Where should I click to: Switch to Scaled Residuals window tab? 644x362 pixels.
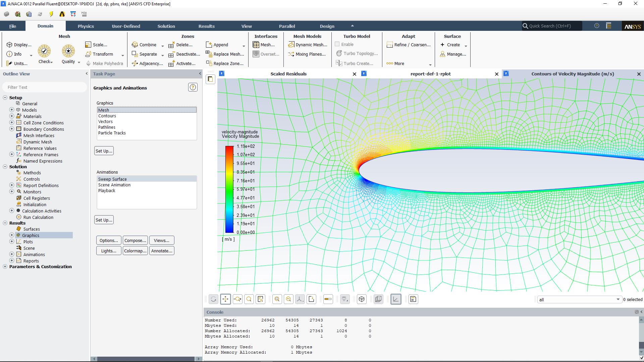pyautogui.click(x=288, y=74)
